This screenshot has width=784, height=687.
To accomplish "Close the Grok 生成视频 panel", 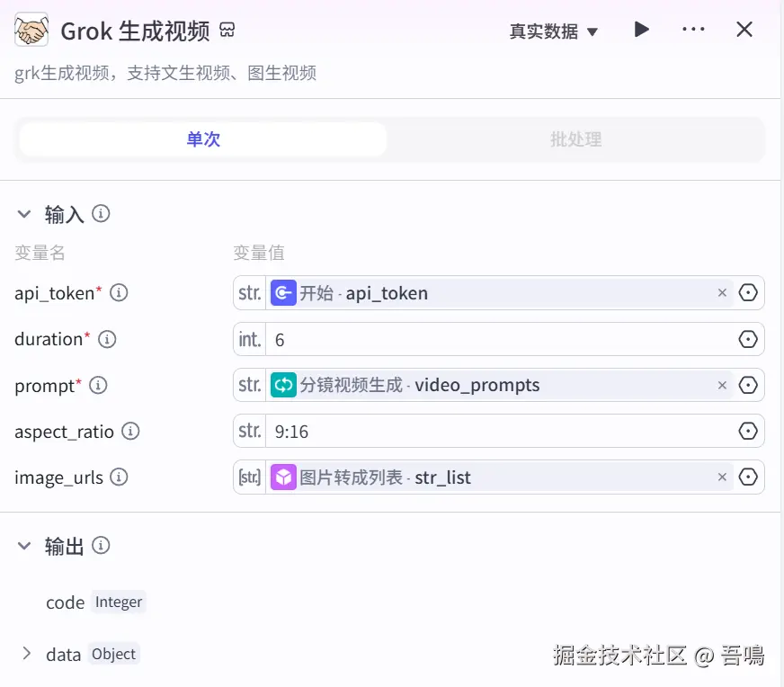I will click(744, 30).
